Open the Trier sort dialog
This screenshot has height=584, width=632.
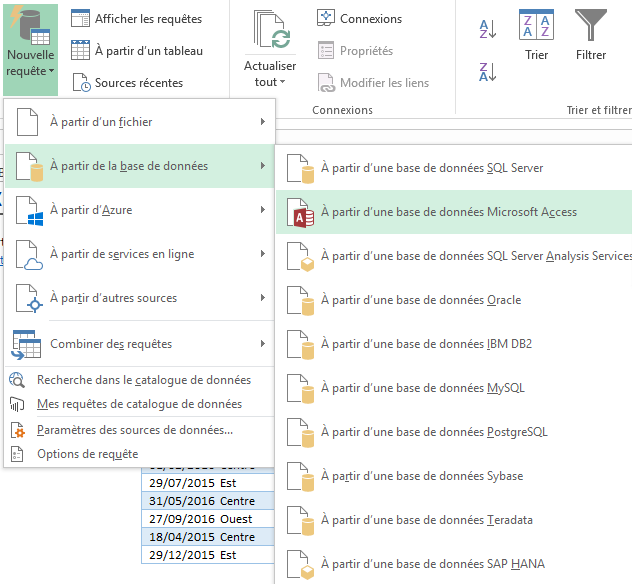536,35
